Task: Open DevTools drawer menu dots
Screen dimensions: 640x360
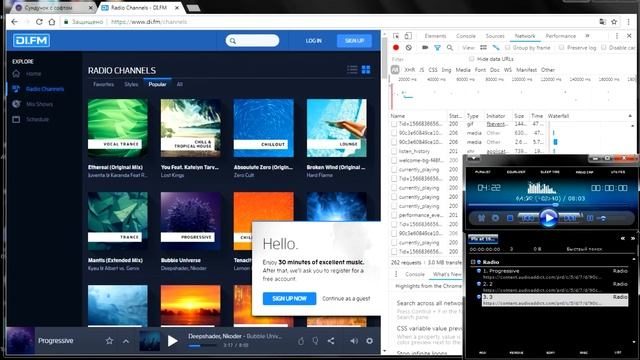Action: (x=396, y=274)
